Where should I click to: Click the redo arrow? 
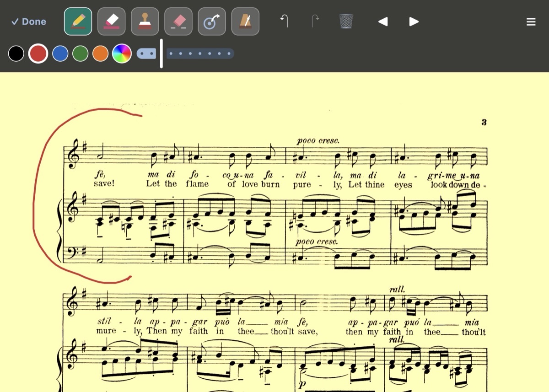[315, 21]
